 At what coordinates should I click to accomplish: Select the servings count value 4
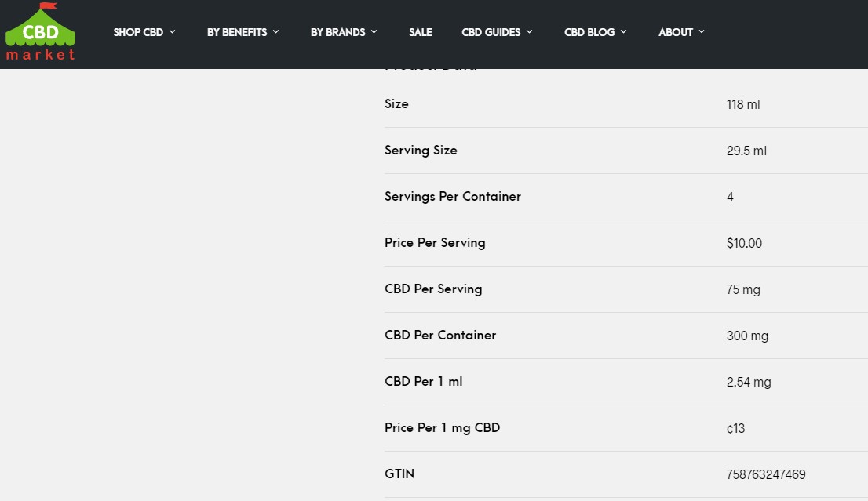[730, 198]
